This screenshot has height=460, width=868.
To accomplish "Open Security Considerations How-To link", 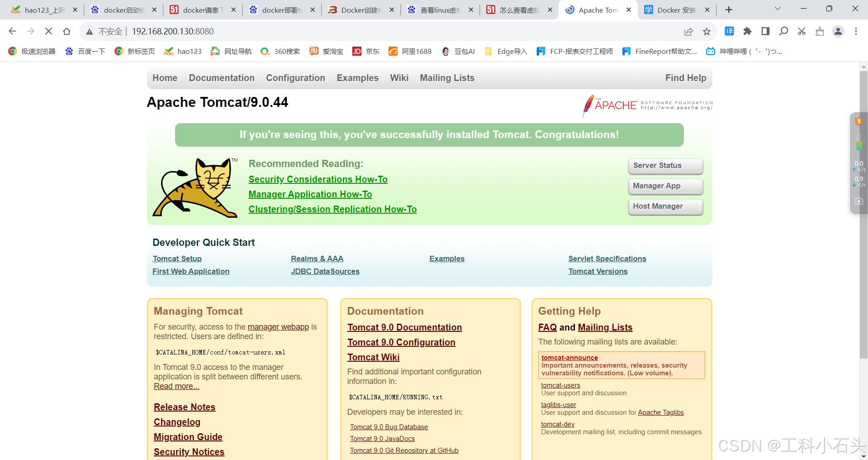I will [x=318, y=179].
